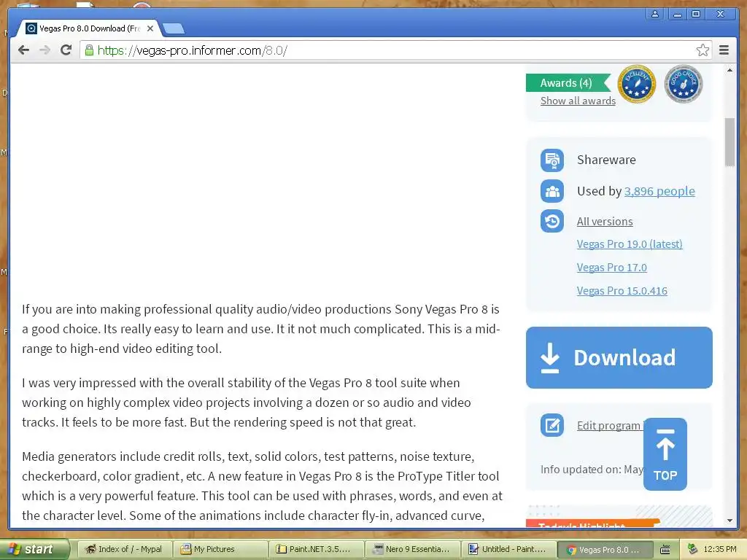The height and width of the screenshot is (560, 747).
Task: Open the Vegas Pro 15.0.416 link
Action: 622,291
